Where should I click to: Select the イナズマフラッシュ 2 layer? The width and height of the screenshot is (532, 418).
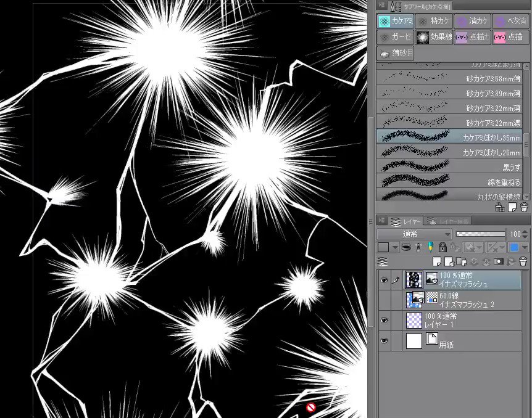(x=462, y=300)
